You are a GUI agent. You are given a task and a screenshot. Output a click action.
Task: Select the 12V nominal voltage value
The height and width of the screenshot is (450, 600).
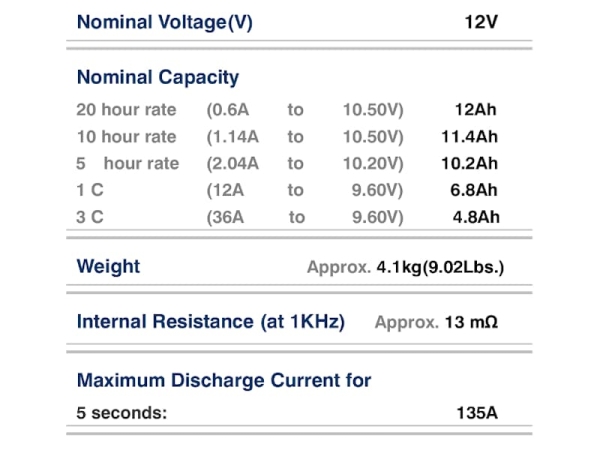pyautogui.click(x=480, y=22)
